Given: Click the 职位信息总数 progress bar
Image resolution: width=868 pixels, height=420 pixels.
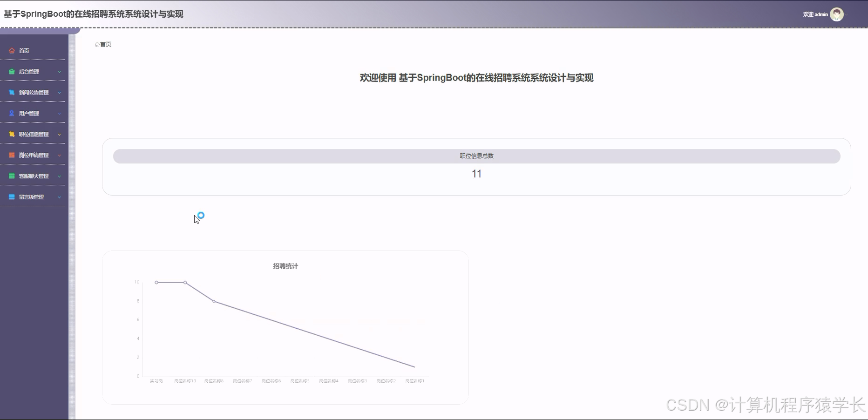Looking at the screenshot, I should tap(476, 156).
